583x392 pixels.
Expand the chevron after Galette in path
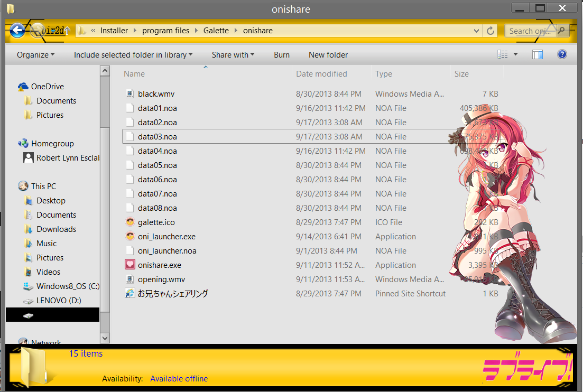tap(236, 31)
